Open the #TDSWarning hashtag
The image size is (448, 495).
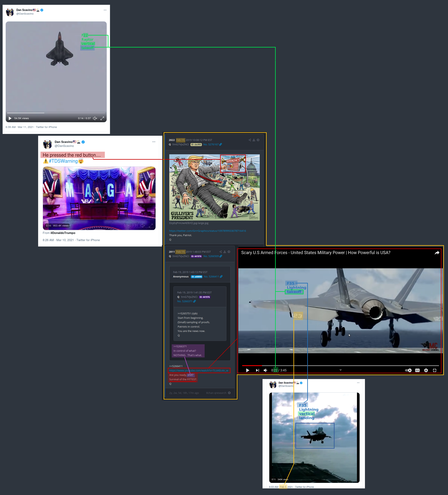coord(63,161)
